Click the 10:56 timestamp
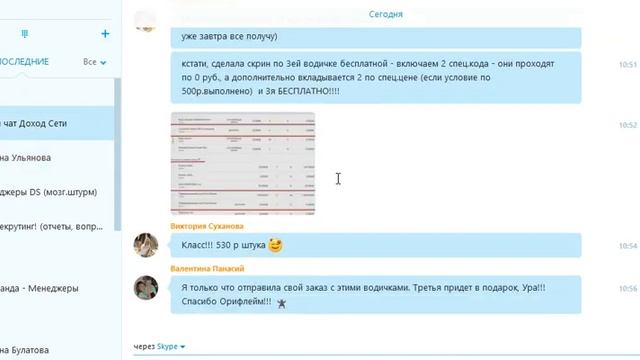 tap(628, 289)
